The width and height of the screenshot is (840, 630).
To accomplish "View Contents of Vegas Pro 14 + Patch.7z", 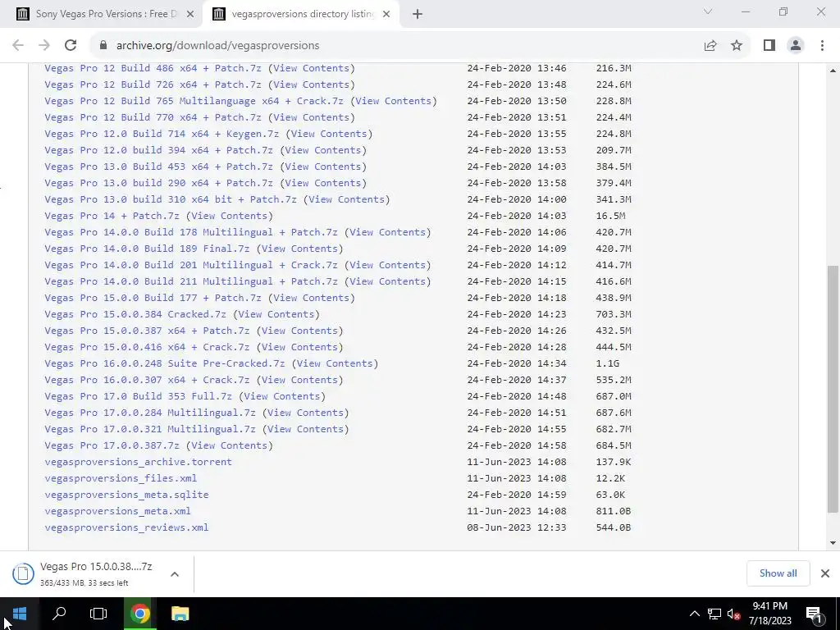I will pyautogui.click(x=230, y=216).
